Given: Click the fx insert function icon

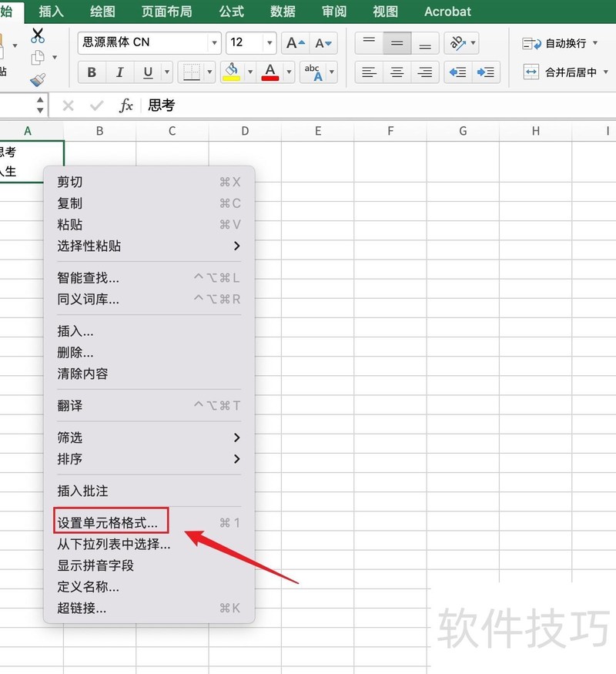Looking at the screenshot, I should coord(126,106).
